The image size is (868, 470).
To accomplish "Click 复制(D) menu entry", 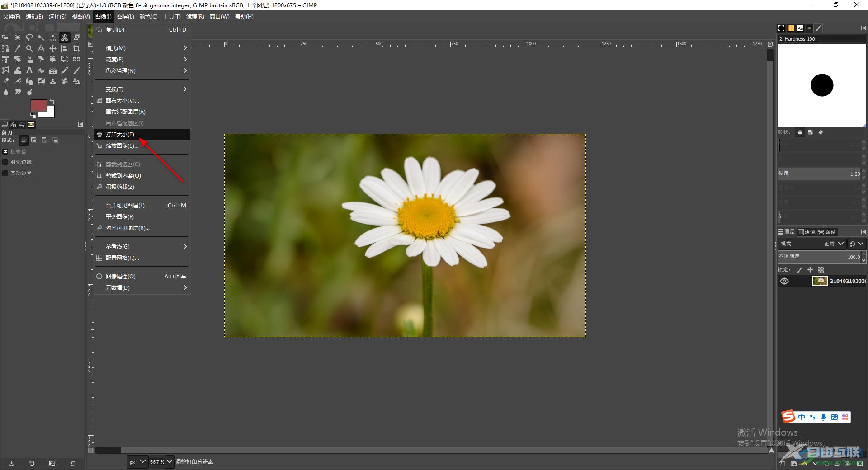I will tap(142, 29).
